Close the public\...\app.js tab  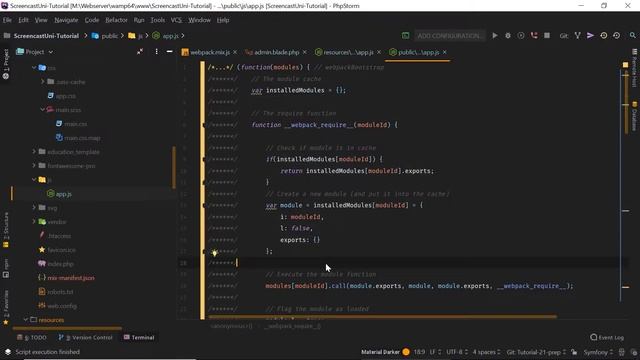[444, 52]
